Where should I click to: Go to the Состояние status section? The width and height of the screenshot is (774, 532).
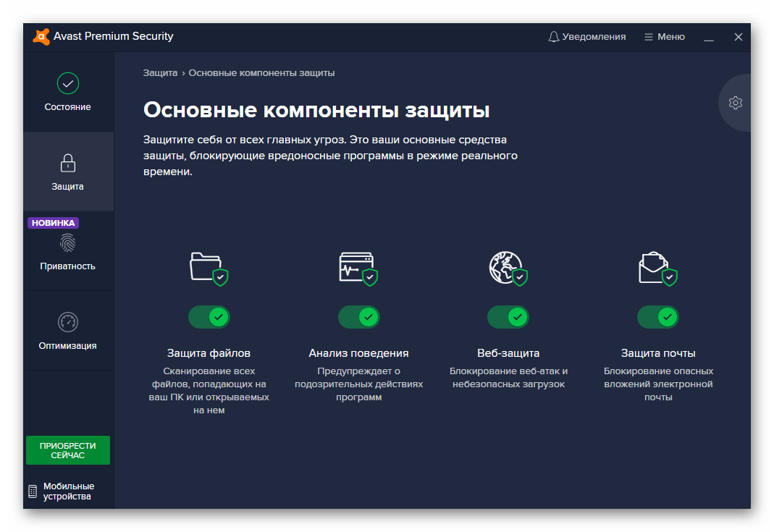pyautogui.click(x=67, y=92)
